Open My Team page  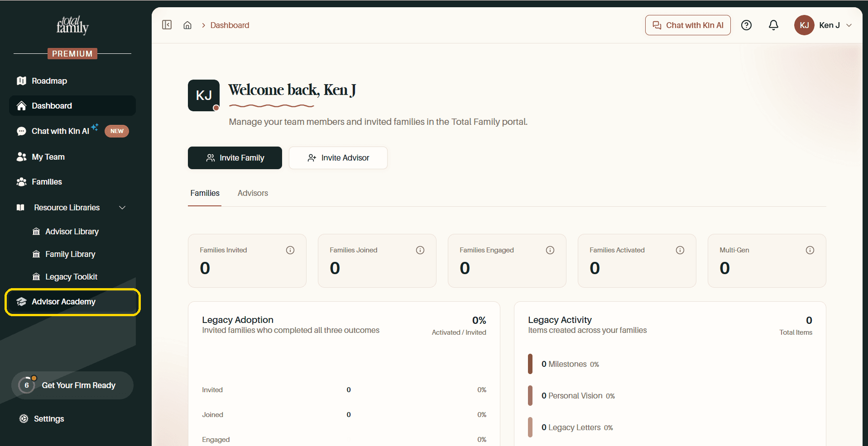click(72, 157)
